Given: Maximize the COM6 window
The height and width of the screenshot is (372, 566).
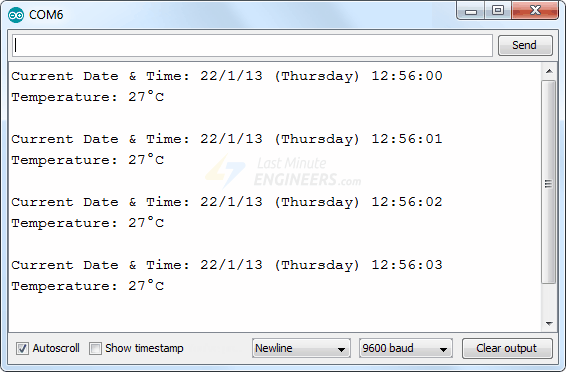Looking at the screenshot, I should tap(498, 11).
